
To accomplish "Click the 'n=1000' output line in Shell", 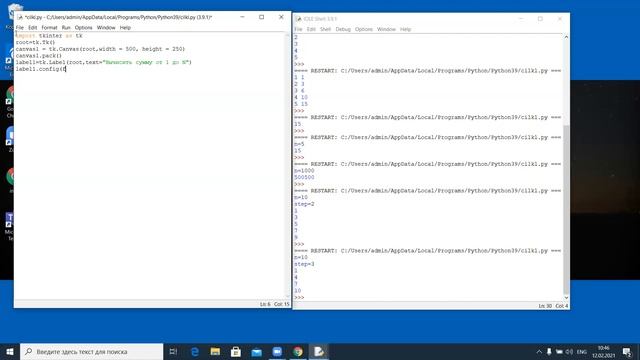I will click(304, 171).
